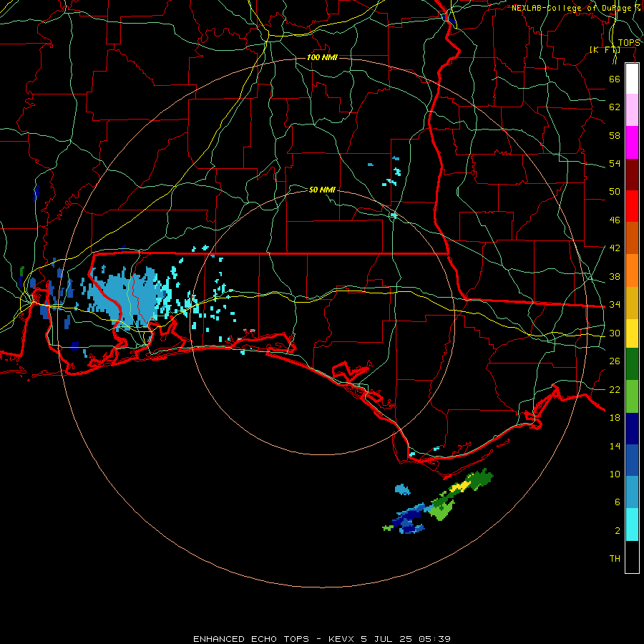The height and width of the screenshot is (644, 644).
Task: Click the 62 value on legend scale
Action: [x=615, y=107]
